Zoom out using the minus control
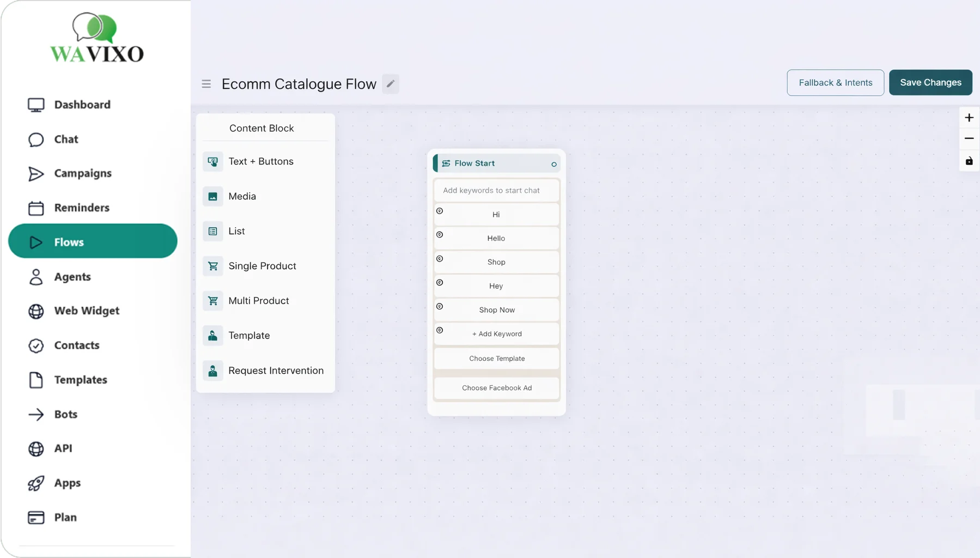Screen dimensions: 980x558 (x=969, y=139)
